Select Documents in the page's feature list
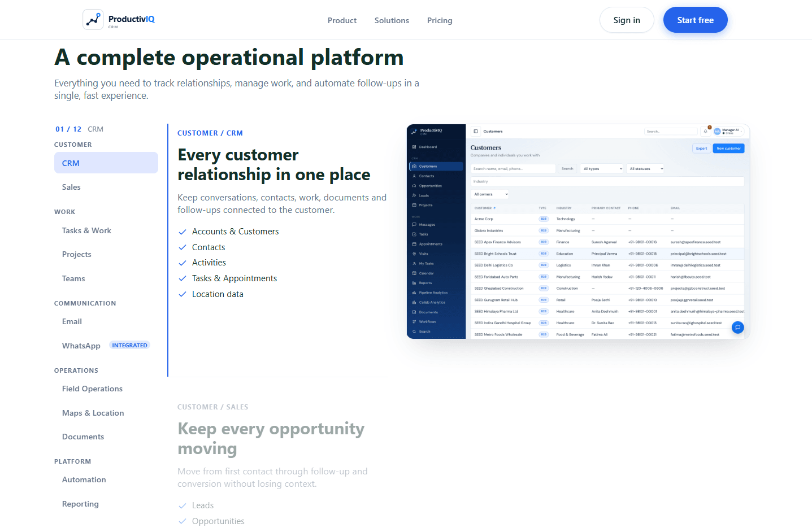This screenshot has height=532, width=812. point(106,437)
